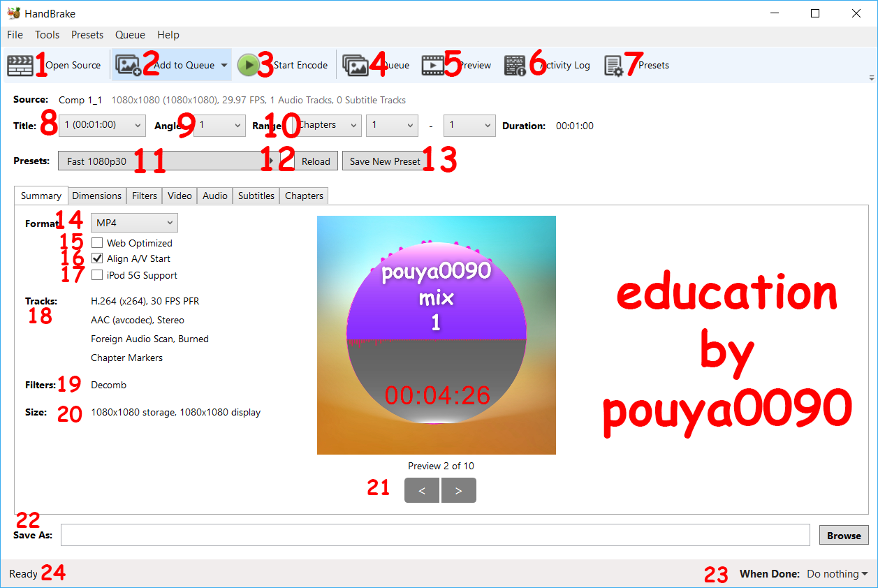Open the end chapter dropdown
Screen dimensions: 878x588
click(469, 126)
